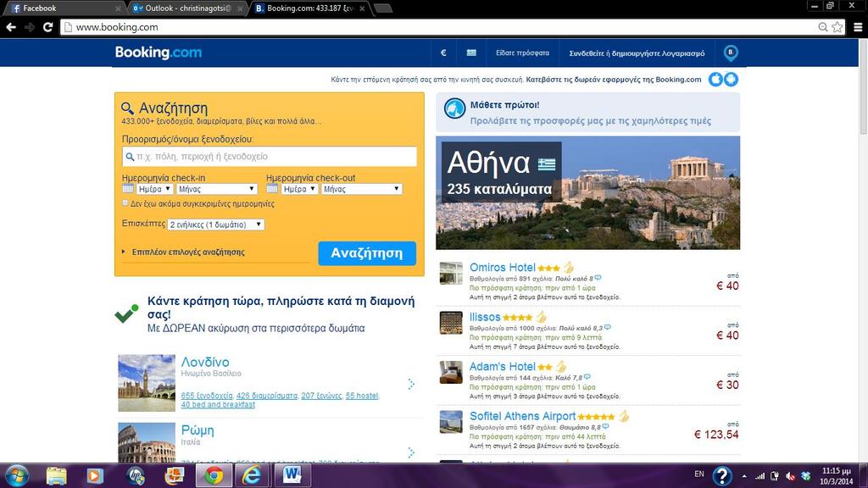Switch to Google Chrome in the taskbar
This screenshot has width=868, height=488.
click(x=214, y=476)
